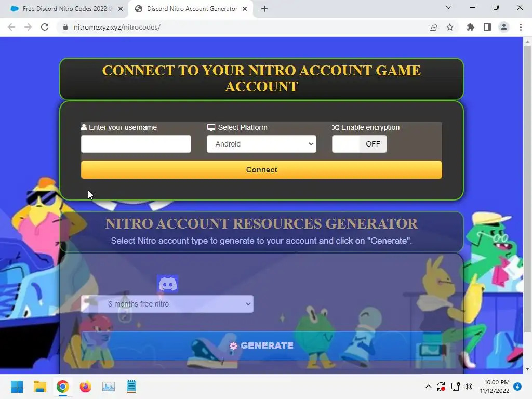Click the yellow Connect button
This screenshot has height=399, width=532.
[262, 170]
